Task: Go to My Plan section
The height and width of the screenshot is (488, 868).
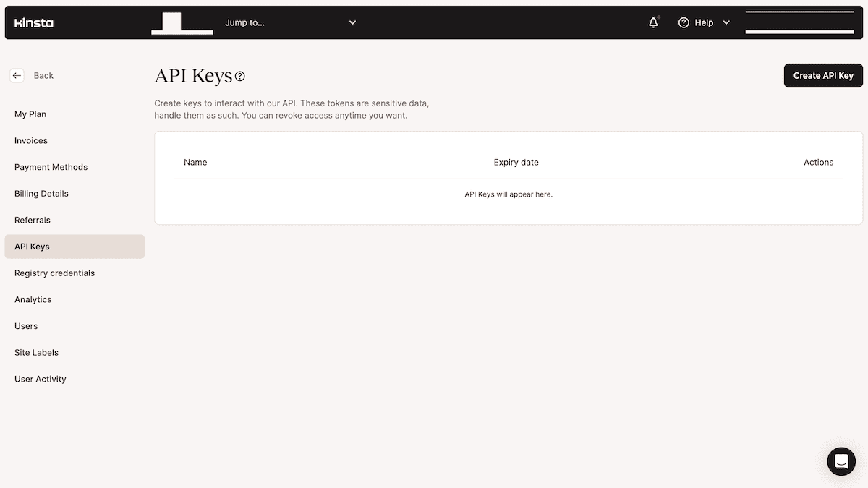Action: pos(30,114)
